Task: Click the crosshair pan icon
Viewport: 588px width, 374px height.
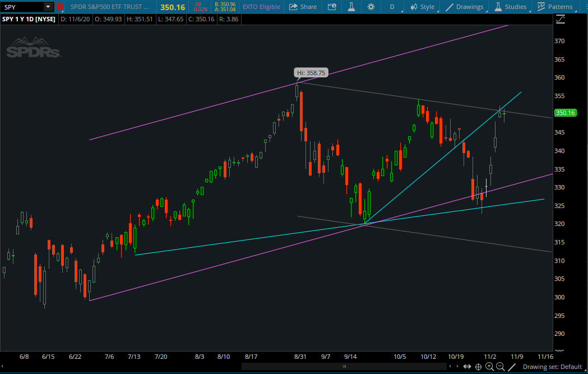Action: point(479,367)
